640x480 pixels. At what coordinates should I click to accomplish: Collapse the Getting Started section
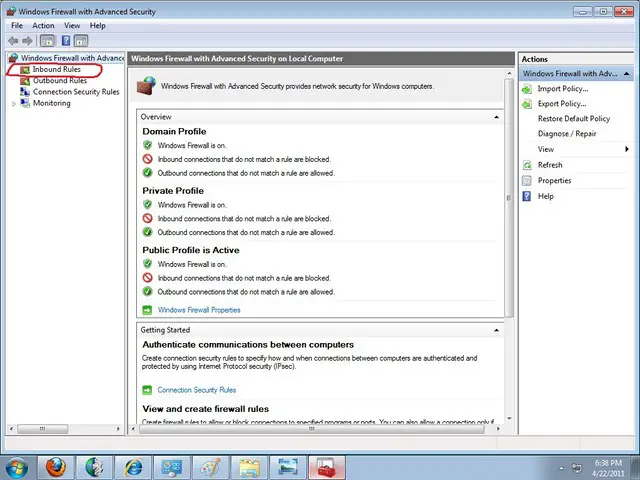[496, 330]
